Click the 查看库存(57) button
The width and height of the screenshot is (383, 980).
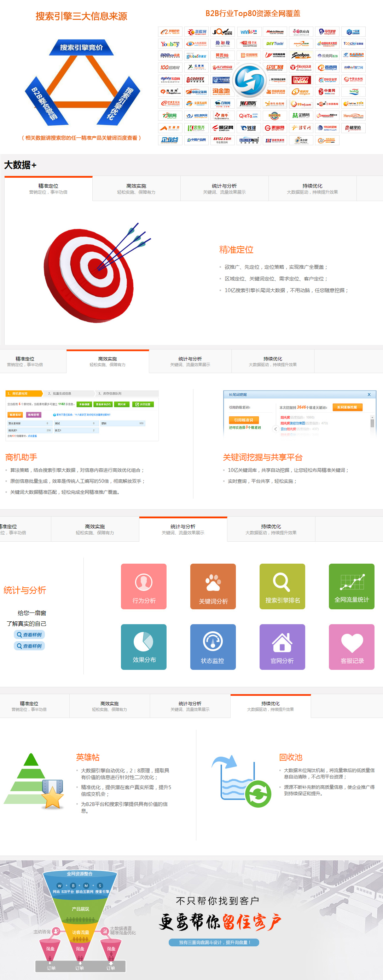pos(103,404)
